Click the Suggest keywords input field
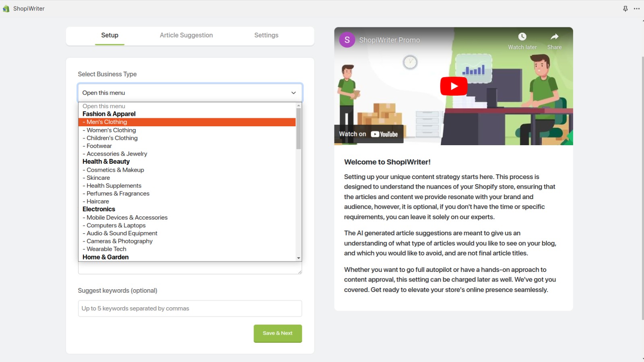The width and height of the screenshot is (644, 362). click(x=190, y=309)
